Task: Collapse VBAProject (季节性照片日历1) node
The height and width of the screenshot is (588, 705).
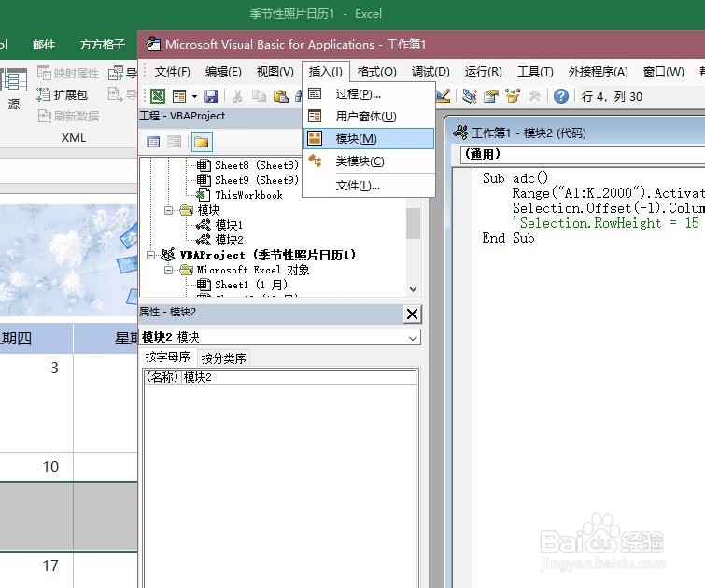Action: (151, 255)
